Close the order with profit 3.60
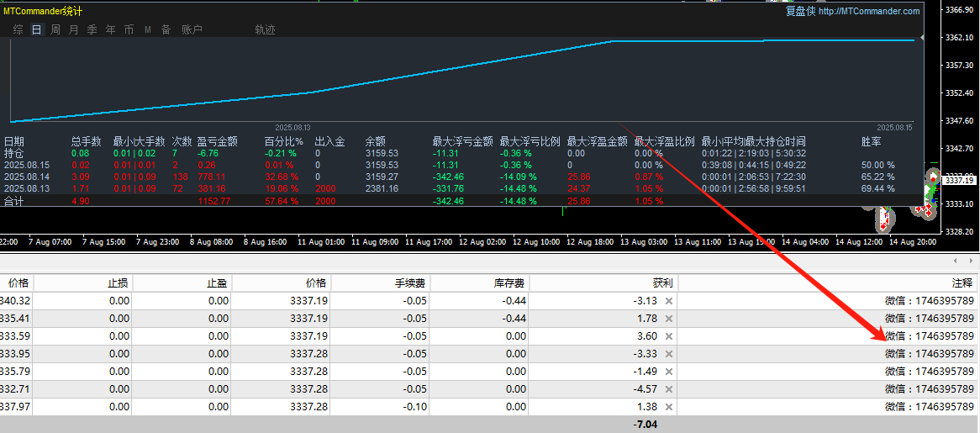The image size is (980, 433). (668, 335)
